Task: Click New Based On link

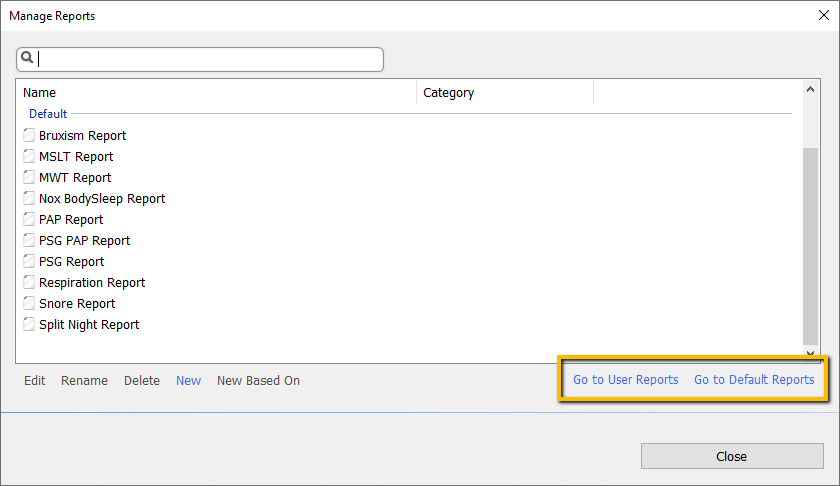Action: tap(258, 380)
